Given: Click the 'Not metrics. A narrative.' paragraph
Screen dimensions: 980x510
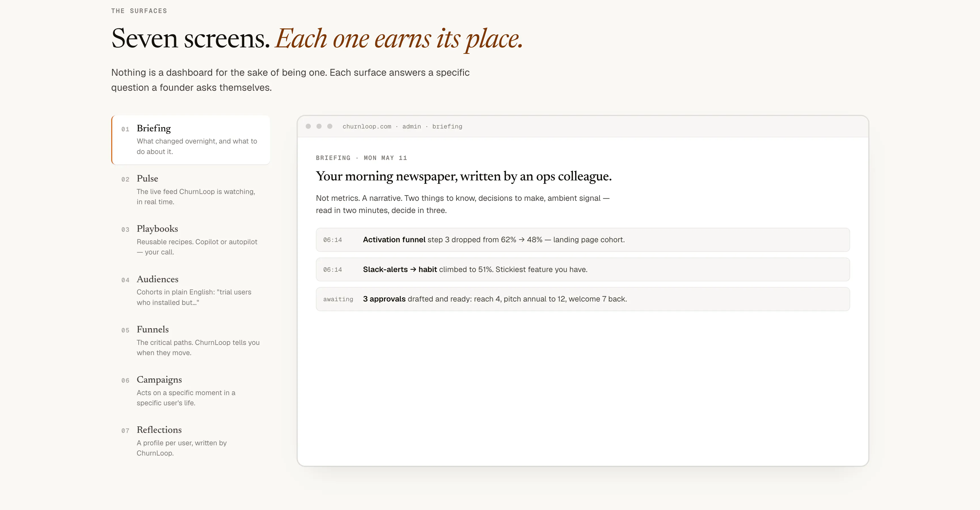Looking at the screenshot, I should click(462, 205).
